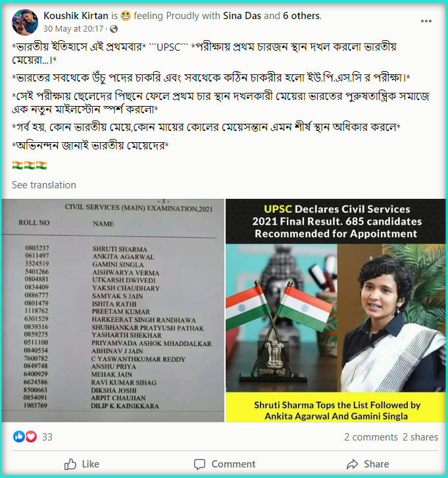Click the globe public audience icon
The width and height of the screenshot is (448, 478).
114,29
